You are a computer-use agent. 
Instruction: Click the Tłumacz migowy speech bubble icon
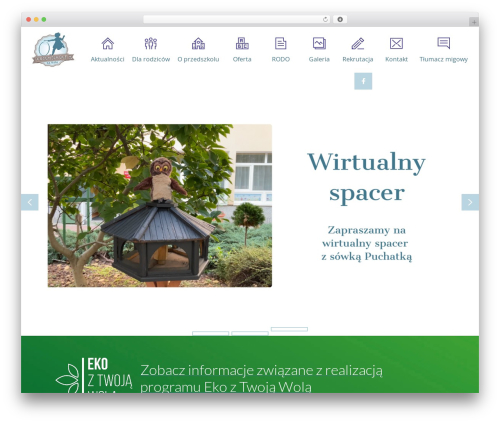coord(444,43)
